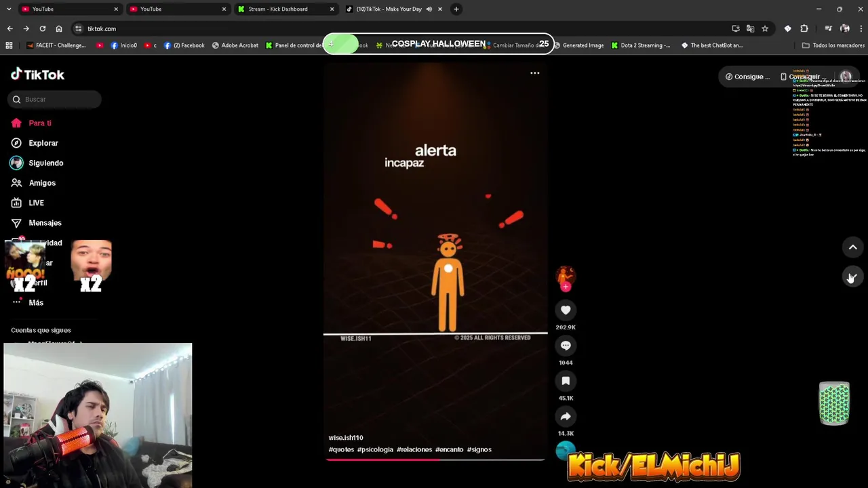Open the Amigos section

point(42,183)
